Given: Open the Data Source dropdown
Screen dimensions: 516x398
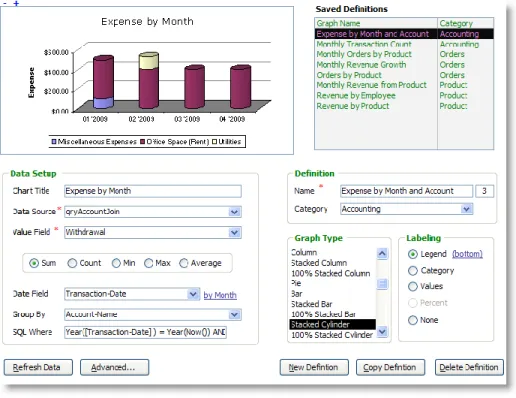Looking at the screenshot, I should click(234, 212).
